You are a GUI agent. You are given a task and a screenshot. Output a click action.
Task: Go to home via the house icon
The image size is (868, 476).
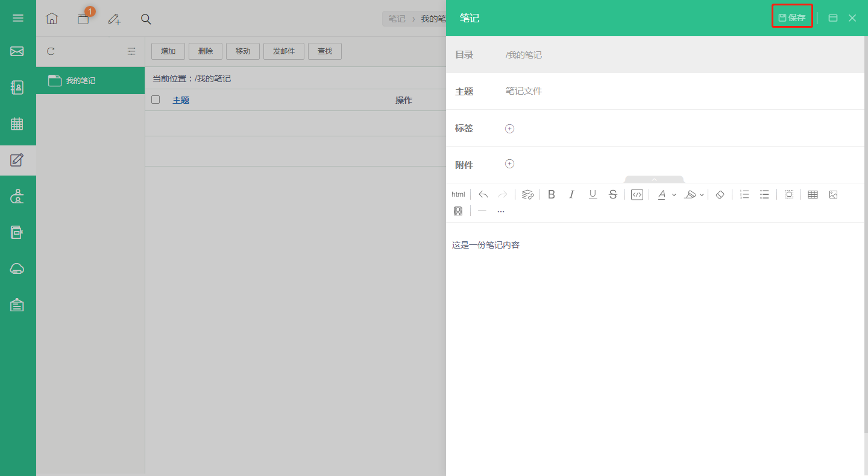pos(52,19)
